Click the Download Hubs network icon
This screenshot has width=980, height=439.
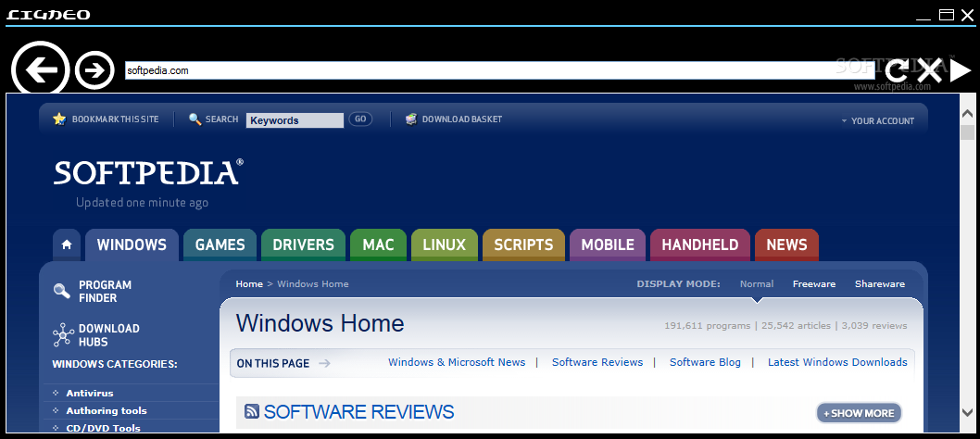[63, 335]
